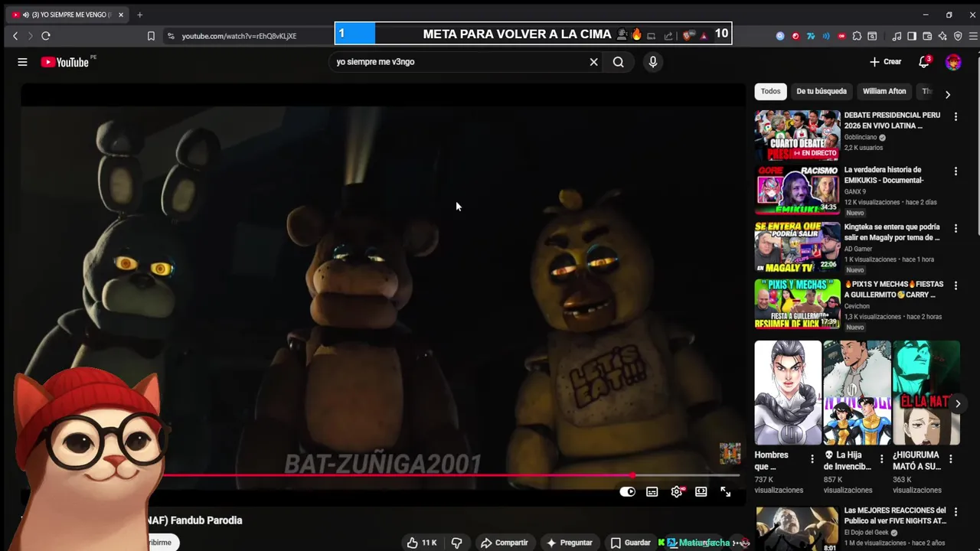Toggle browser sidebar panel
Viewport: 980px width, 551px height.
pos(912,36)
